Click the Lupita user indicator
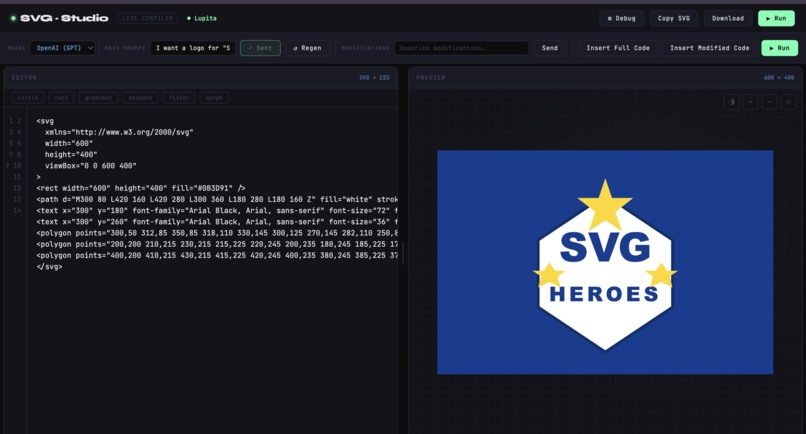The height and width of the screenshot is (434, 806). 202,18
